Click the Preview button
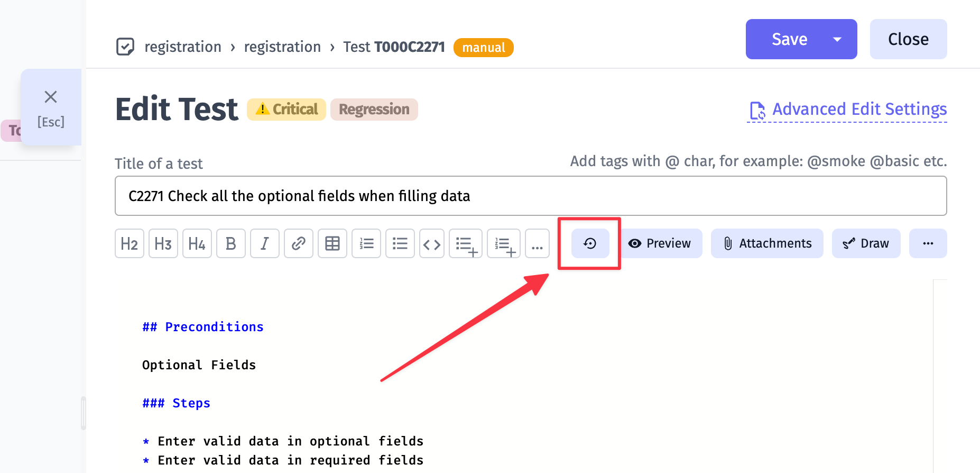Image resolution: width=980 pixels, height=473 pixels. (x=660, y=243)
